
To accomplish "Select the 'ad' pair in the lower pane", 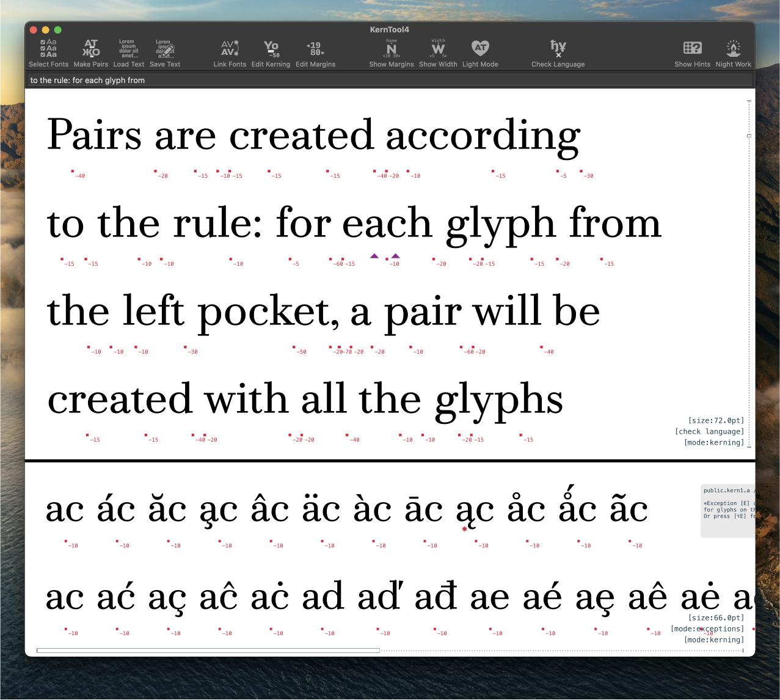I will [323, 596].
